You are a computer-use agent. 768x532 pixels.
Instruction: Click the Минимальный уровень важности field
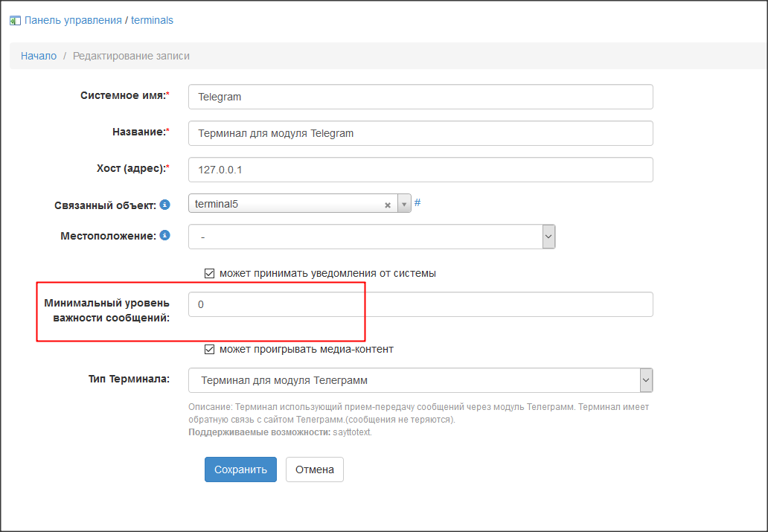420,304
